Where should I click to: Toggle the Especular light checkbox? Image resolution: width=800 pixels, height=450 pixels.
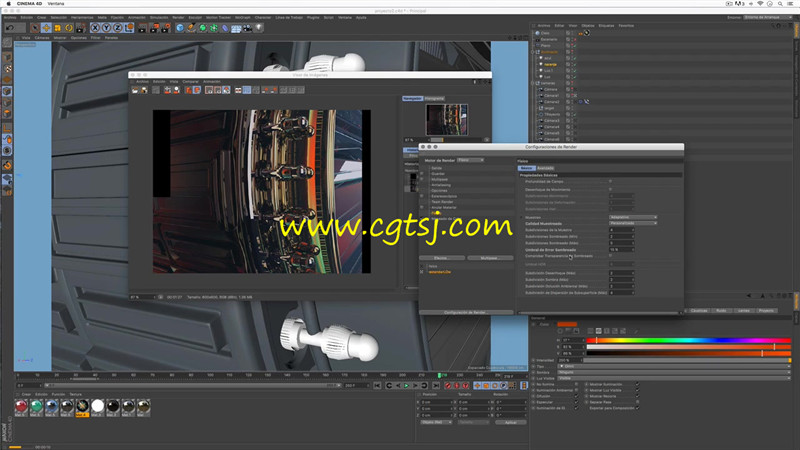(577, 402)
